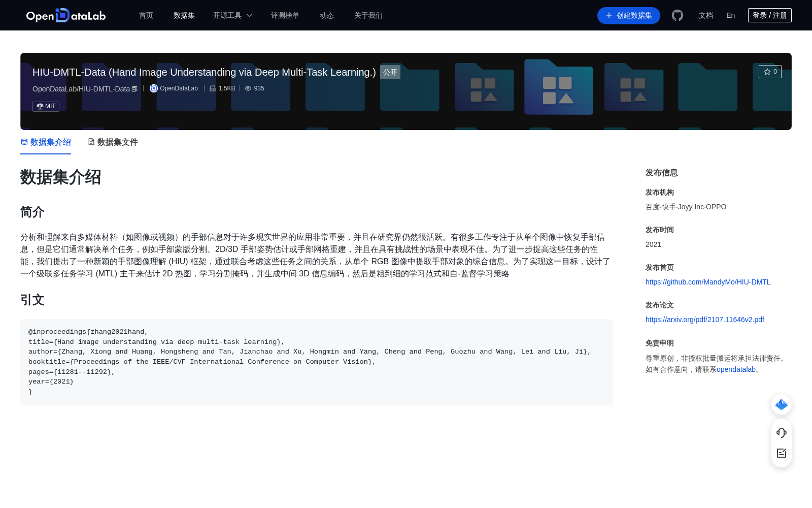Click the file size icon next to 1.5KB
Viewport: 812px width, 508px height.
[213, 88]
